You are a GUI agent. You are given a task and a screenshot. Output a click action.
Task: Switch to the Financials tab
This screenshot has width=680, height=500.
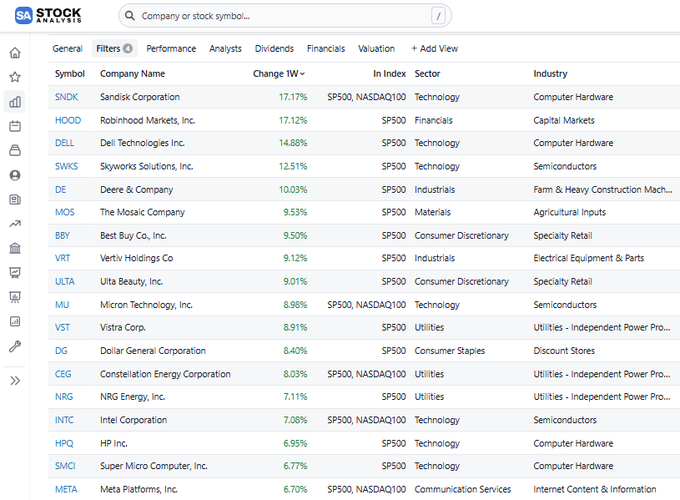(326, 49)
